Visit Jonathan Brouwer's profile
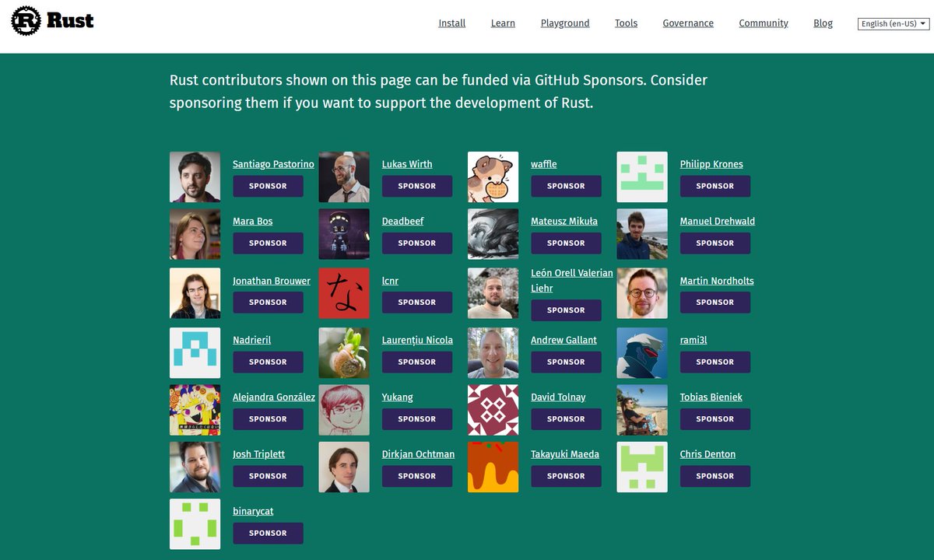The width and height of the screenshot is (934, 560). tap(271, 281)
